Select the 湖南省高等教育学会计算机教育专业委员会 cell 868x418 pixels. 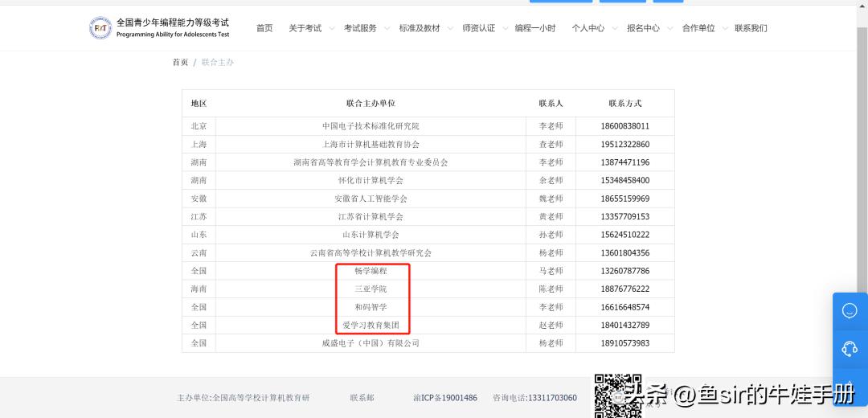point(371,162)
